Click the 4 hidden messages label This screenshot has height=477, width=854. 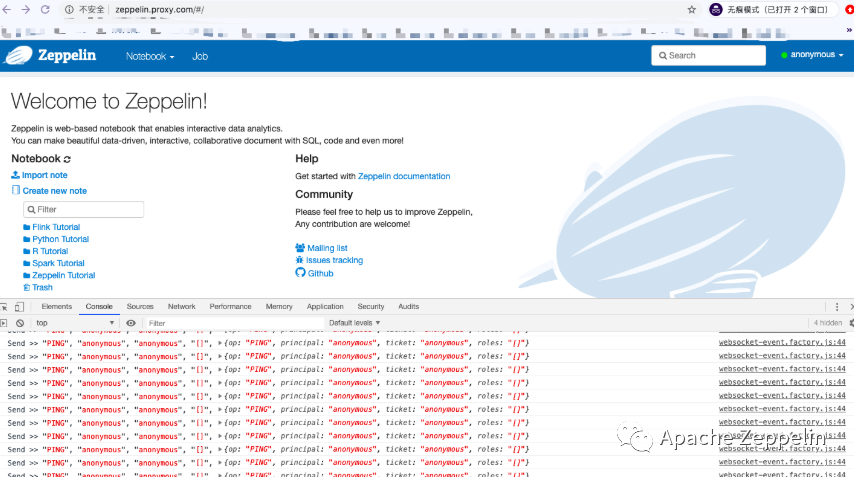click(827, 323)
